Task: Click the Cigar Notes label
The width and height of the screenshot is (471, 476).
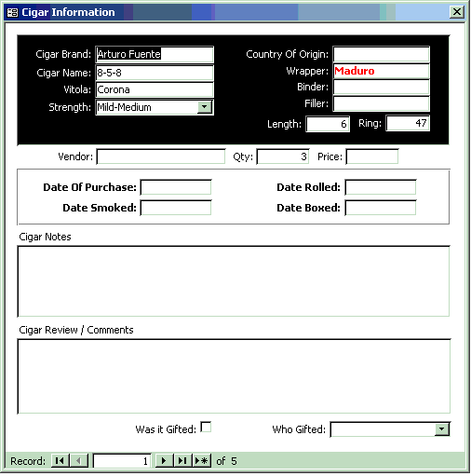Action: tap(45, 237)
